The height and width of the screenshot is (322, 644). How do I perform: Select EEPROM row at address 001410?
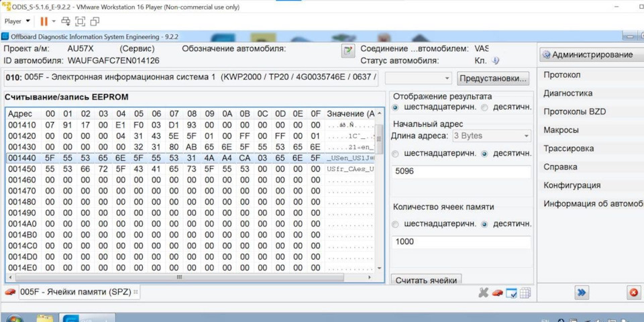[x=191, y=125]
